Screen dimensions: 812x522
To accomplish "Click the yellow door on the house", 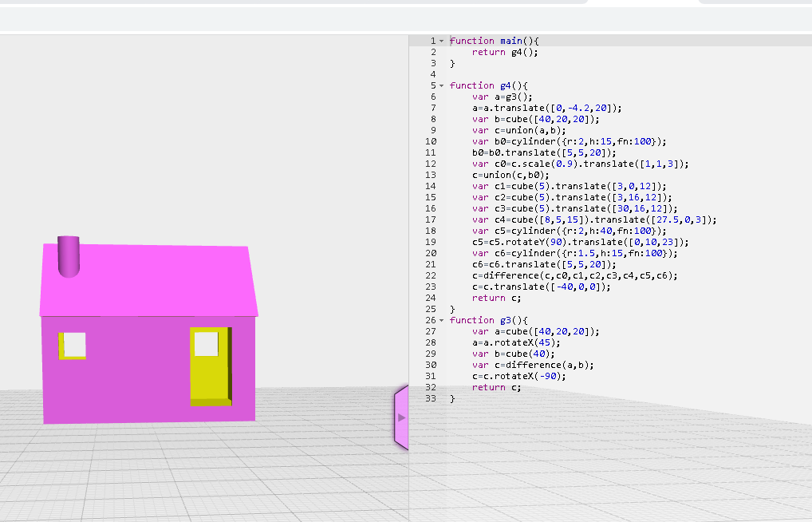I will coord(210,379).
